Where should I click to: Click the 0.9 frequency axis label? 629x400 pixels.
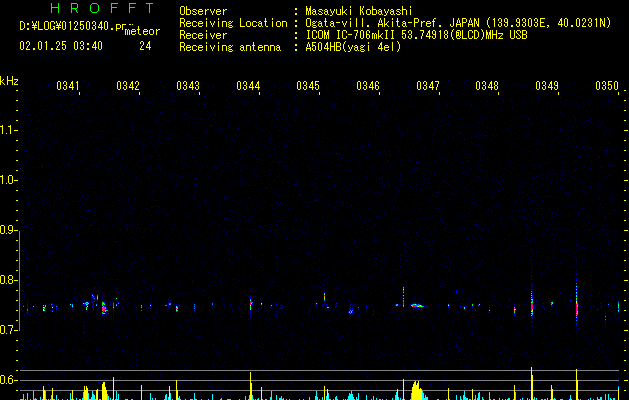(9, 230)
